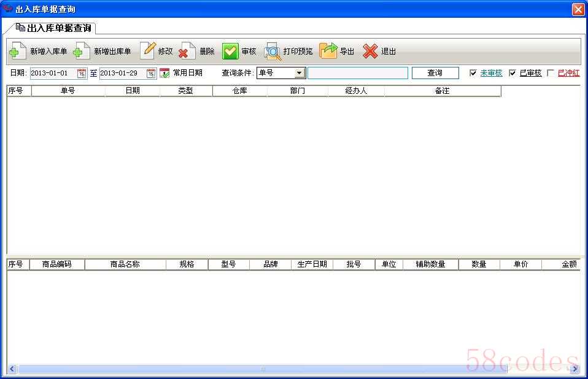Sort by the 商品名称 column header
Screen dimensions: 588x379
pyautogui.click(x=125, y=264)
